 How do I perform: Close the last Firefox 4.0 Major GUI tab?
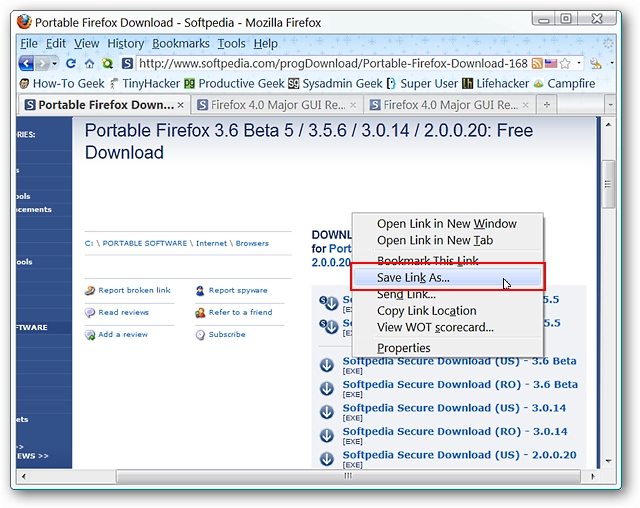(526, 105)
